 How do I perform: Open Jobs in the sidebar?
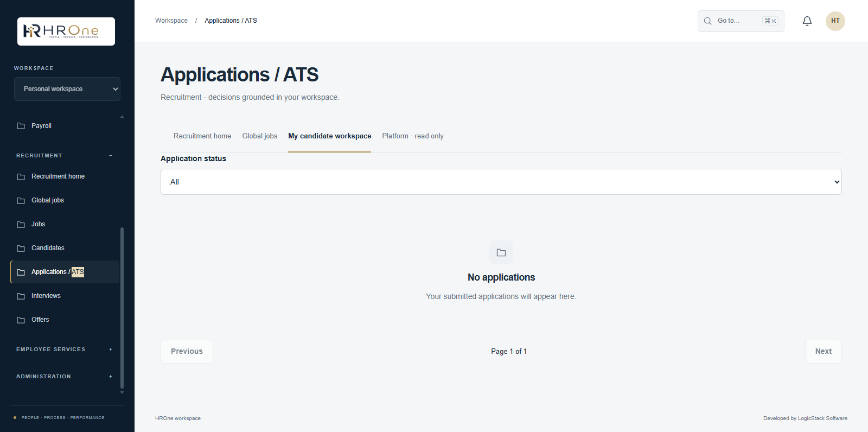(65, 224)
